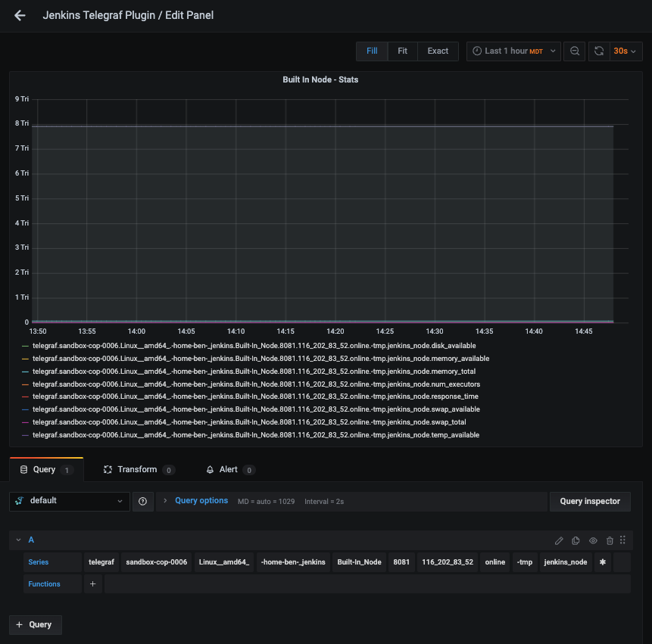Click the jenkins_node series segment
Image resolution: width=652 pixels, height=644 pixels.
pos(566,562)
